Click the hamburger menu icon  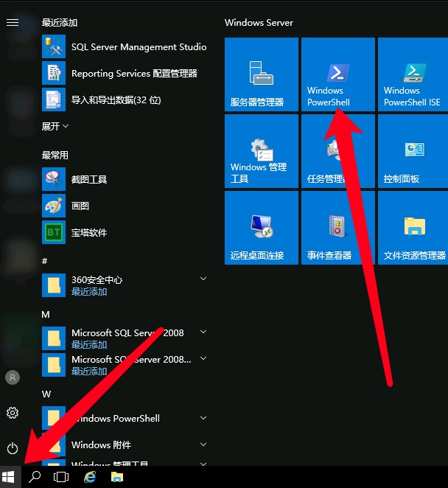(13, 22)
